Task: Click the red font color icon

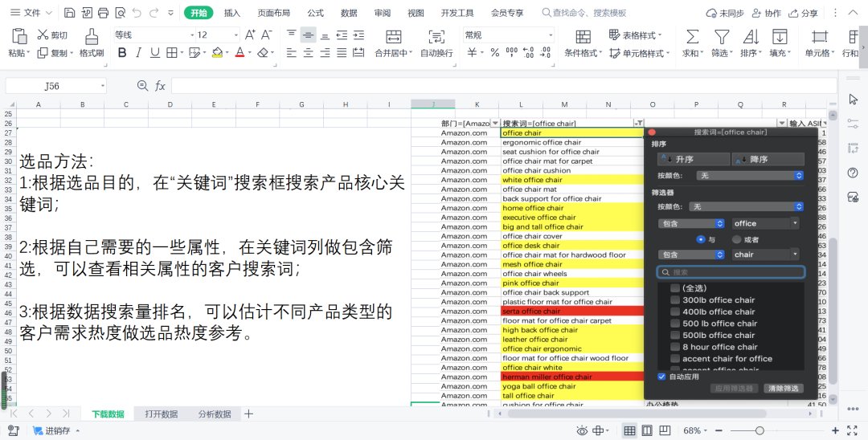Action: 240,53
